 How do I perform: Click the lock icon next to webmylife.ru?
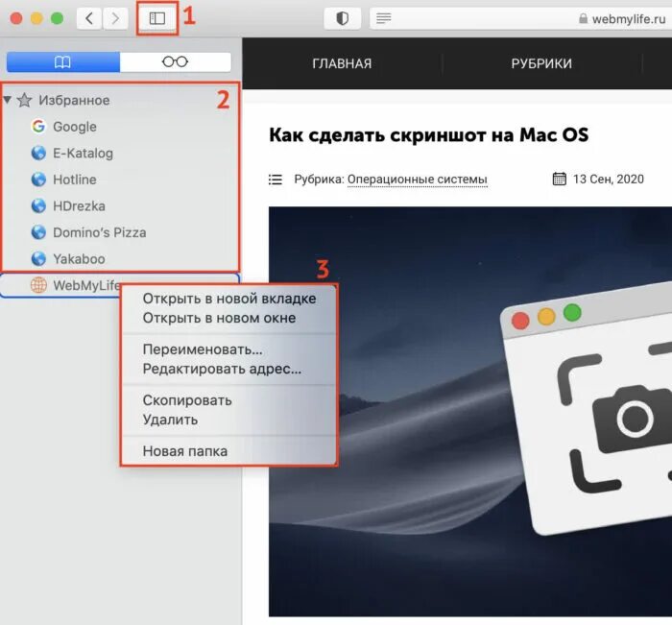583,18
